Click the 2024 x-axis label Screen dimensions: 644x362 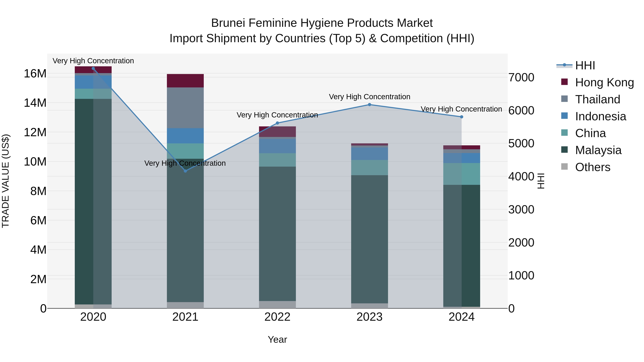(x=462, y=317)
